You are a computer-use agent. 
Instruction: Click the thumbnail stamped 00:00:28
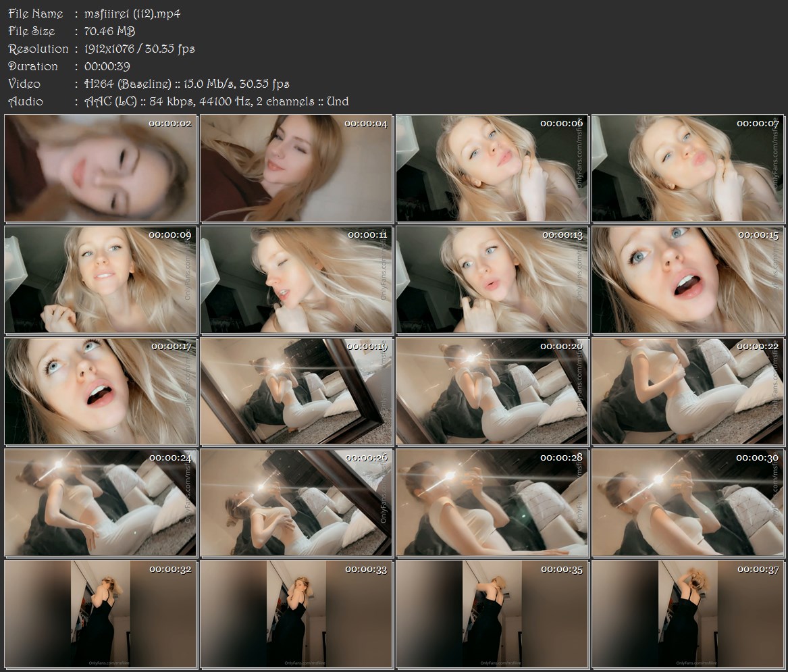pos(492,502)
